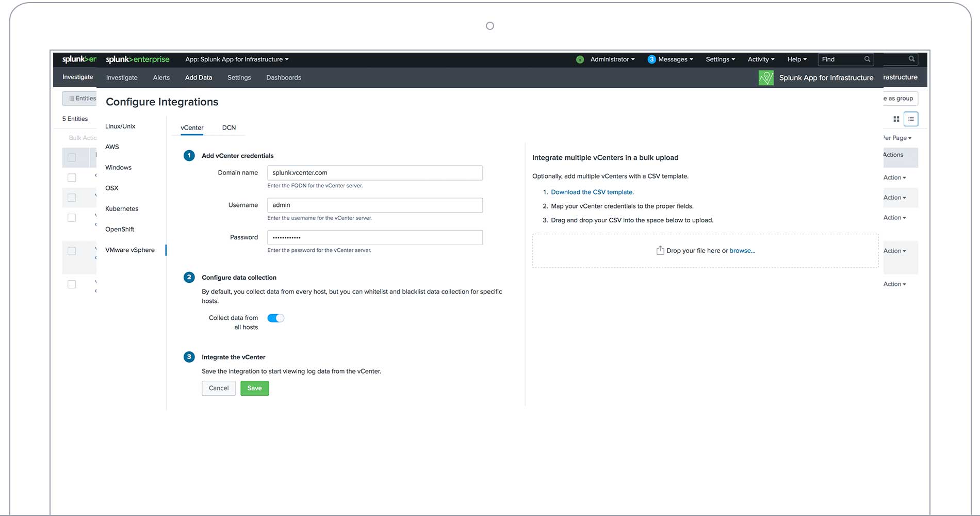
Task: Click the Save button
Action: click(254, 388)
